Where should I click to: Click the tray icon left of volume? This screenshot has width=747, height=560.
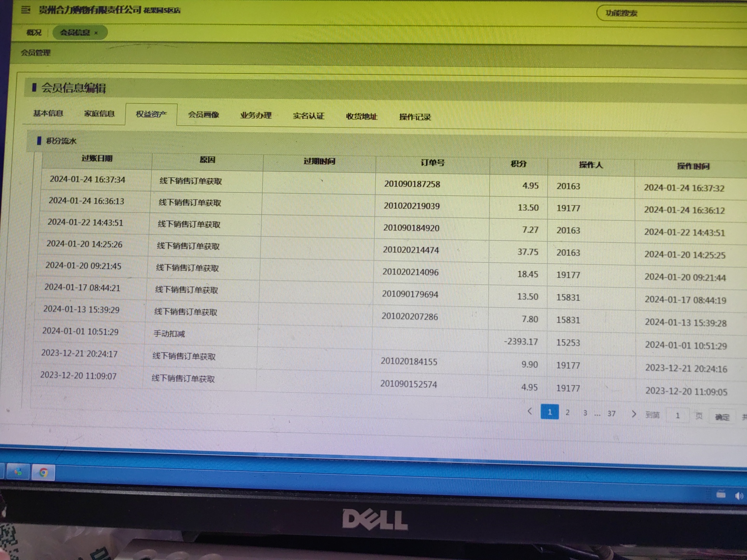point(721,495)
